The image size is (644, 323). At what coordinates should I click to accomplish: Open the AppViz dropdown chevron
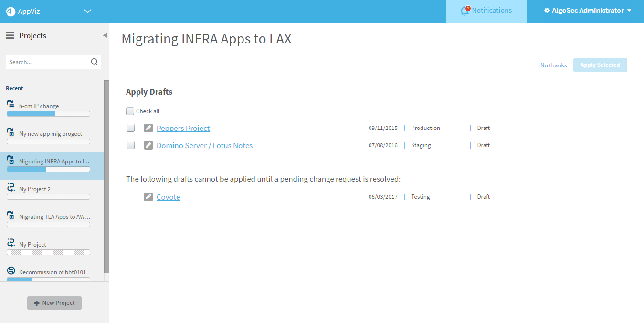click(x=87, y=11)
